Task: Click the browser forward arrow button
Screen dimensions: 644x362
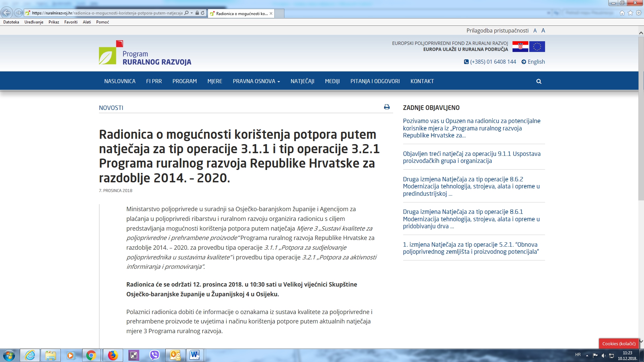Action: click(x=18, y=13)
